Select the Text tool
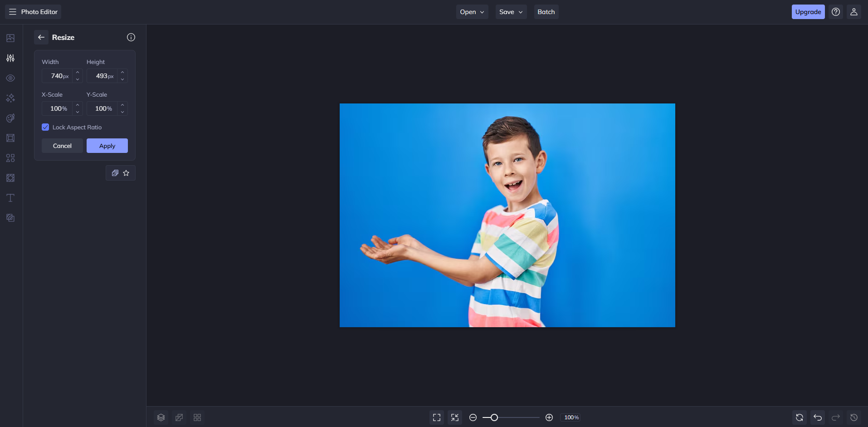 10,198
